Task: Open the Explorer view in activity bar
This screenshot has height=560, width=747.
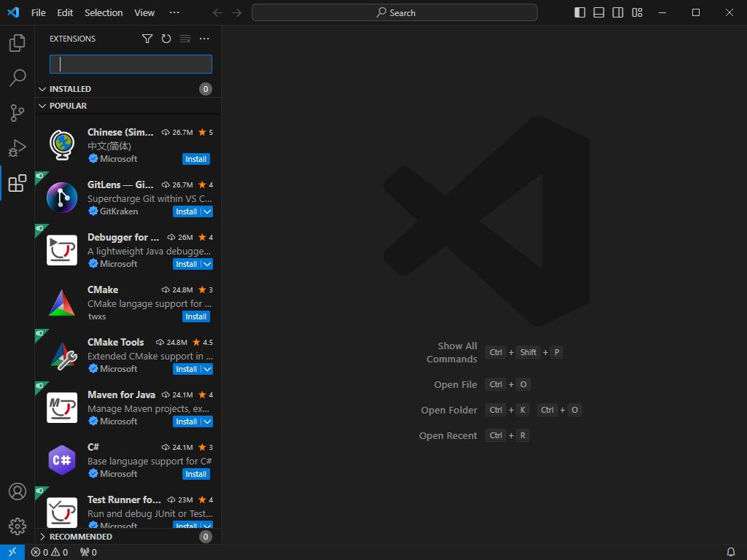Action: click(18, 43)
